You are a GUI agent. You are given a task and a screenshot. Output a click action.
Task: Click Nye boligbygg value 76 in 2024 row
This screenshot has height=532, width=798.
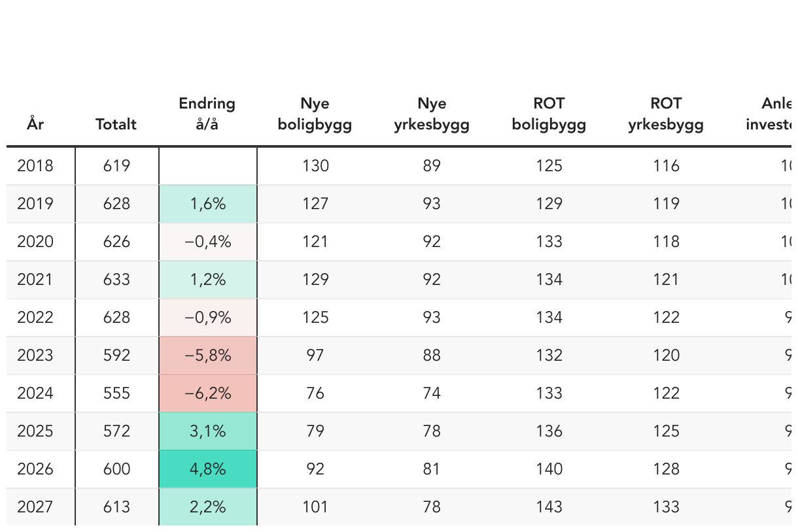click(315, 393)
